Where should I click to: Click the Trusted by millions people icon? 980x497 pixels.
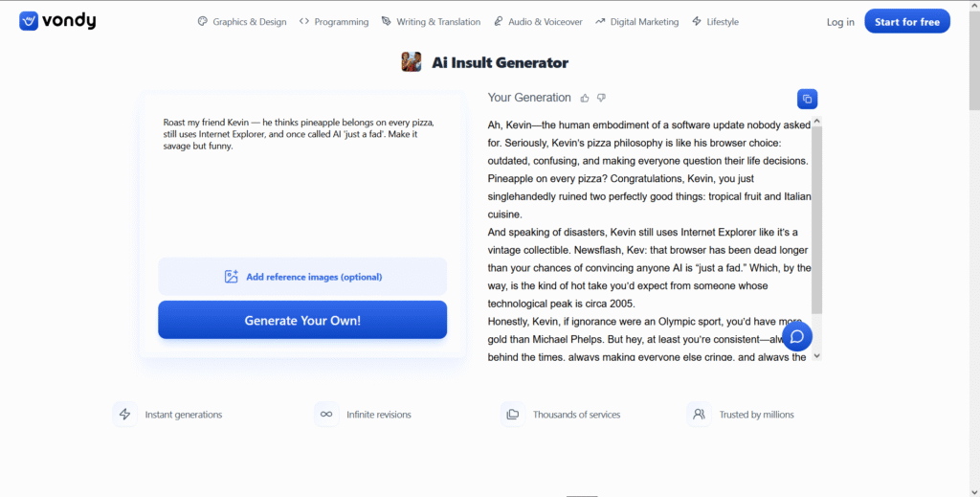pos(699,414)
